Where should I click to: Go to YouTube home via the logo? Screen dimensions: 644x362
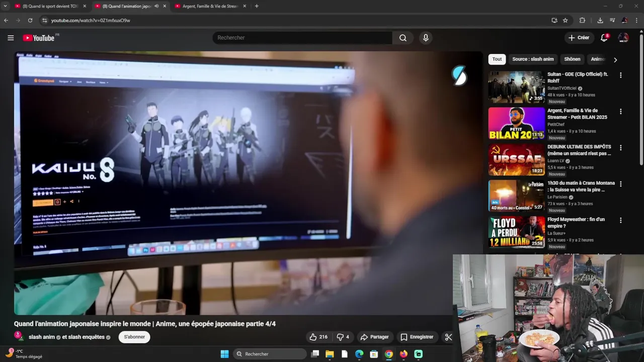(x=38, y=38)
